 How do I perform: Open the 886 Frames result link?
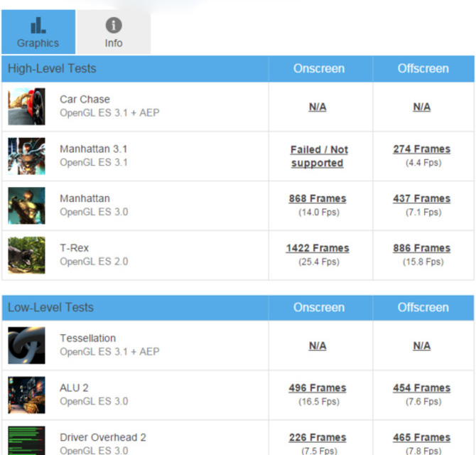pyautogui.click(x=422, y=248)
